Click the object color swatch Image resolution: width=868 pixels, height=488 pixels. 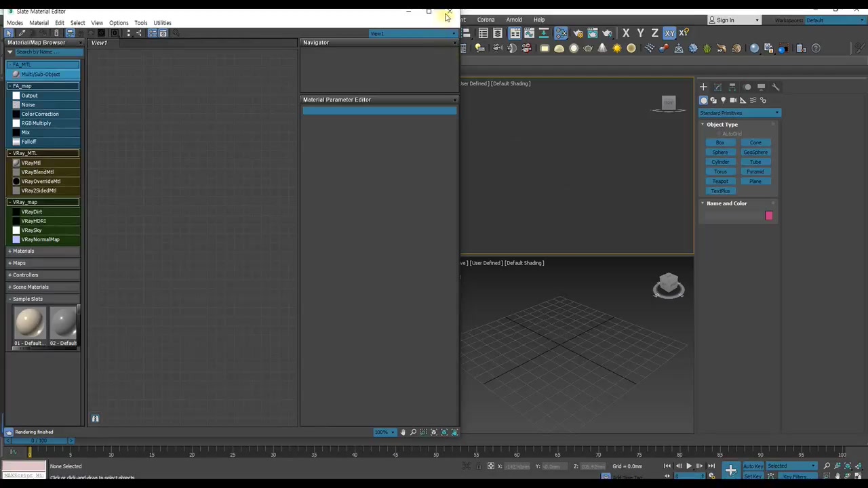tap(769, 216)
